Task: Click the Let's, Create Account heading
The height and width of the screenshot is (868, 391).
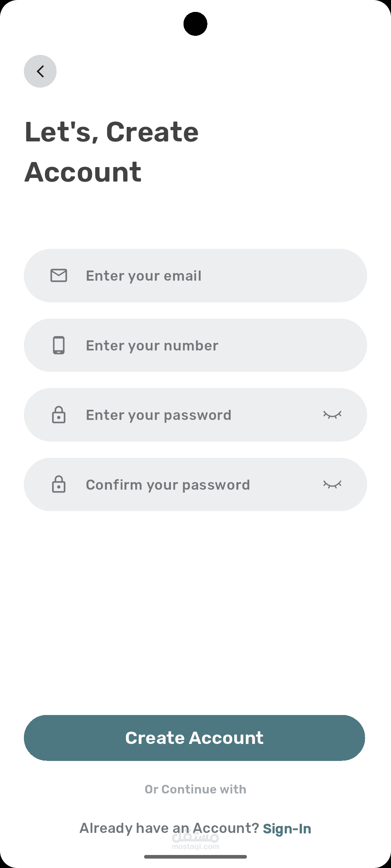Action: point(112,152)
